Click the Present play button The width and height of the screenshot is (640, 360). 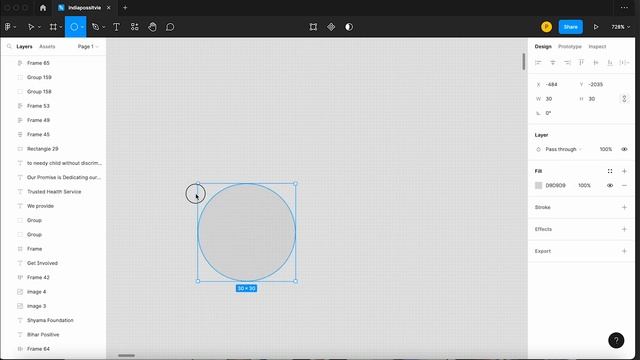pos(596,27)
